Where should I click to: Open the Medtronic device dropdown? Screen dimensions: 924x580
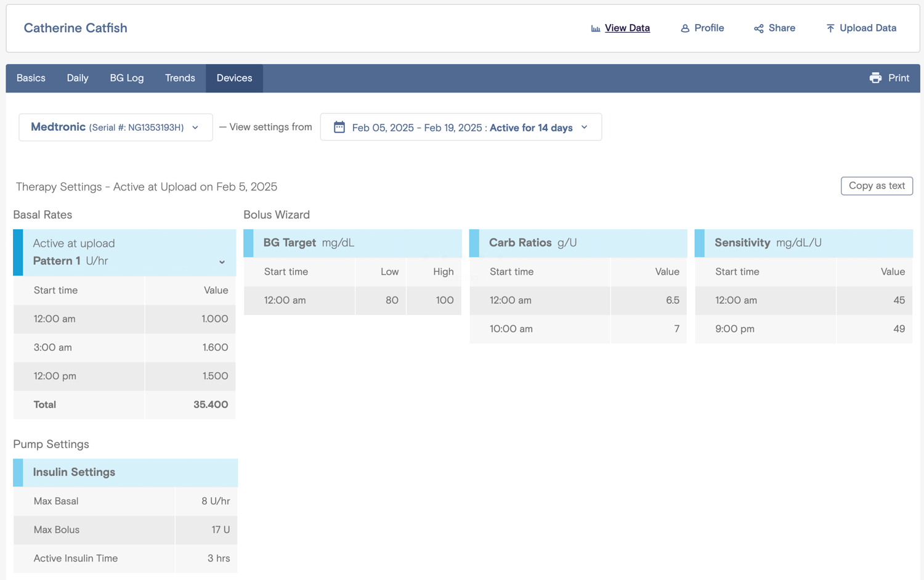click(x=116, y=127)
